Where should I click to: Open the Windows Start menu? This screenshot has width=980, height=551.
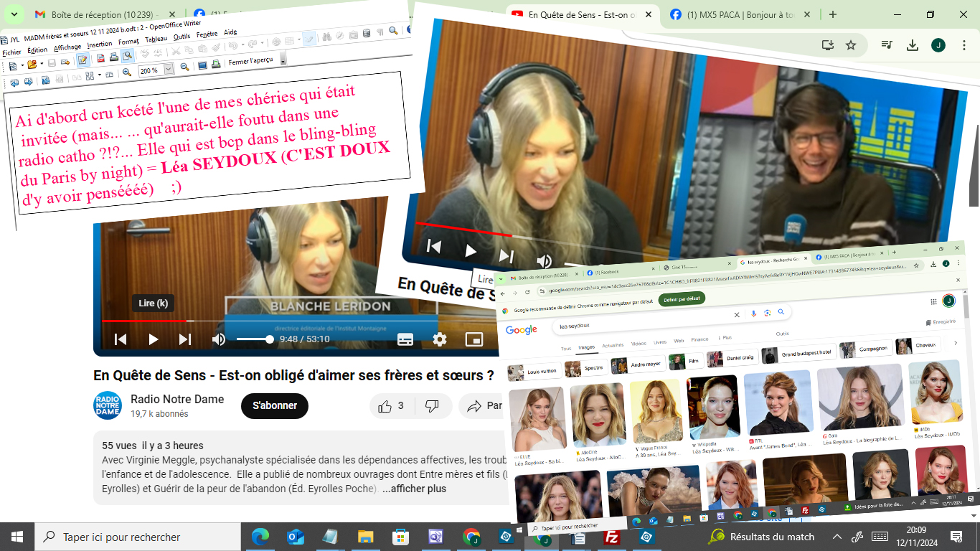[17, 536]
